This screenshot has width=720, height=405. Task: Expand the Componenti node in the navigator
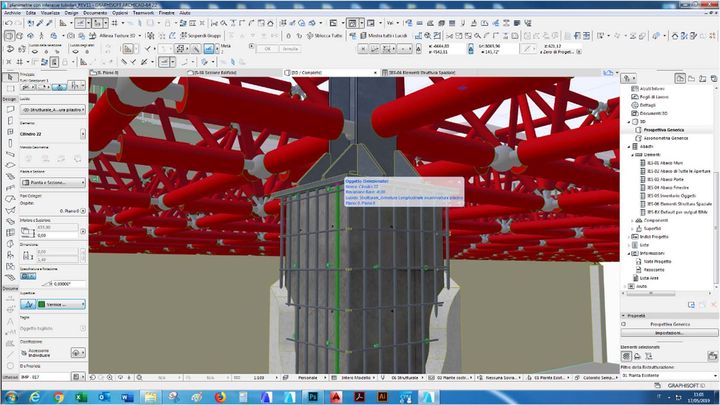point(632,221)
